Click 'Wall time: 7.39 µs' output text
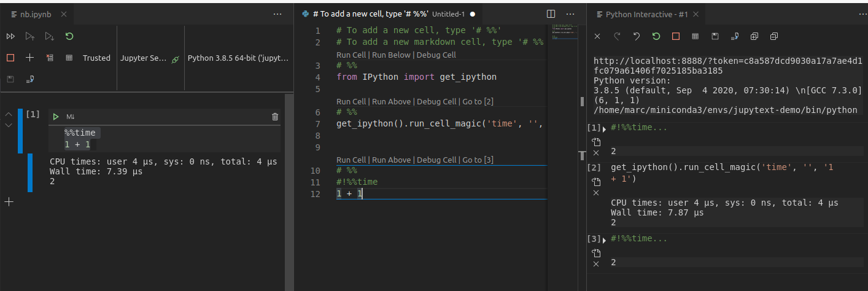Screen dimensions: 868x291 click(96, 171)
